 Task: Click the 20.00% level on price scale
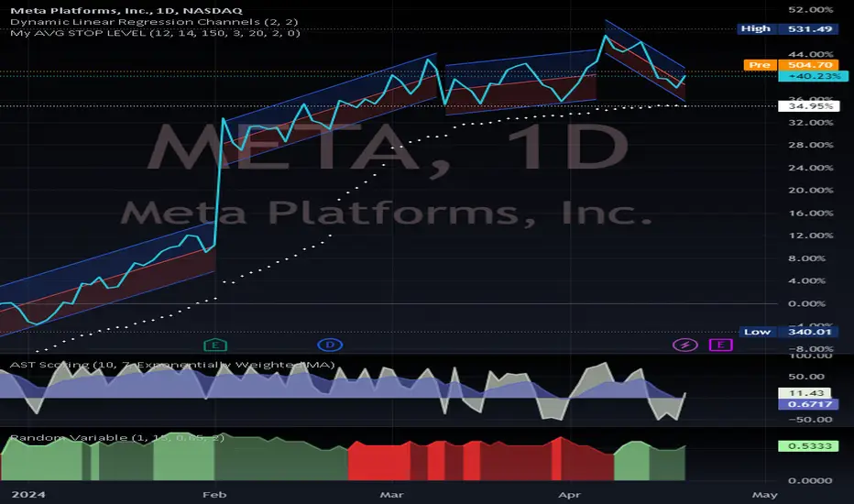click(x=810, y=191)
